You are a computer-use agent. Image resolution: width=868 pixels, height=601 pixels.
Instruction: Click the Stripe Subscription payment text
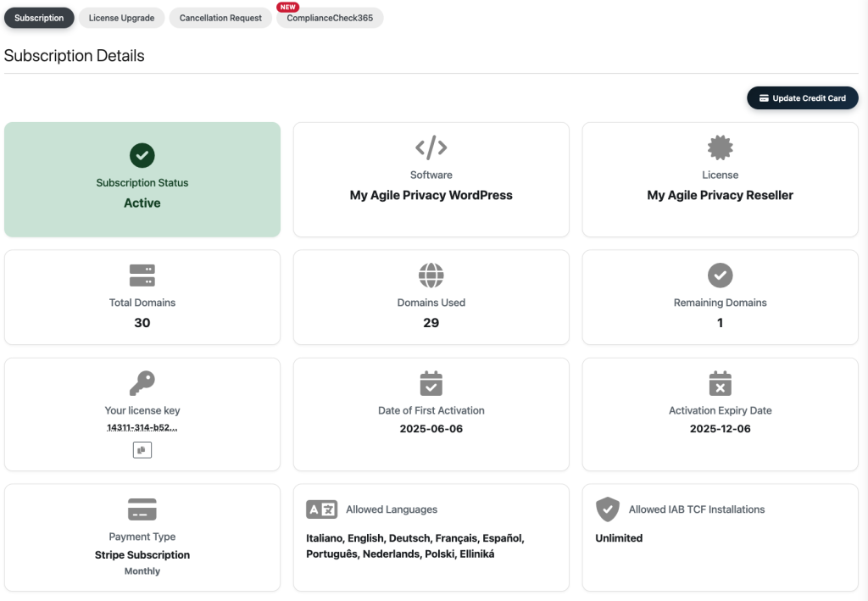[x=142, y=555]
